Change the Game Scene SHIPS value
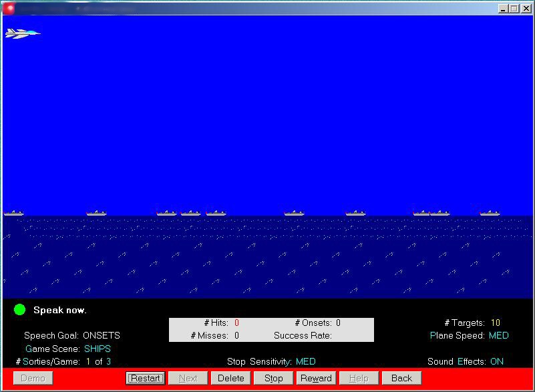This screenshot has height=392, width=535. [98, 349]
